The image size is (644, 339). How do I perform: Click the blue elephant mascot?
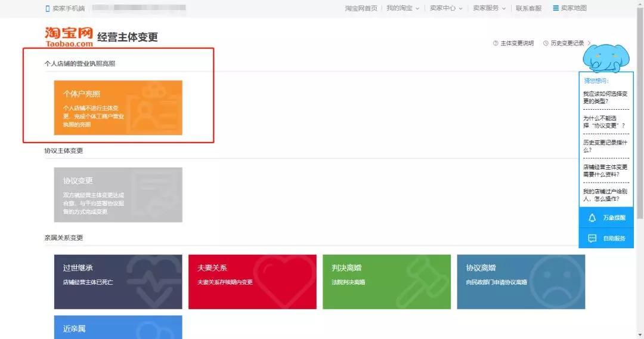pos(606,58)
